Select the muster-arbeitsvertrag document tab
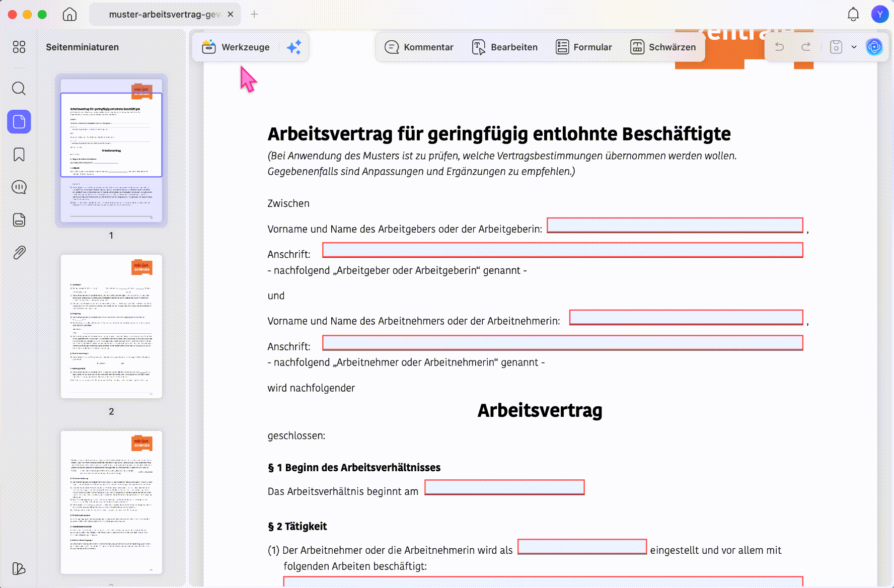894x588 pixels. point(165,15)
